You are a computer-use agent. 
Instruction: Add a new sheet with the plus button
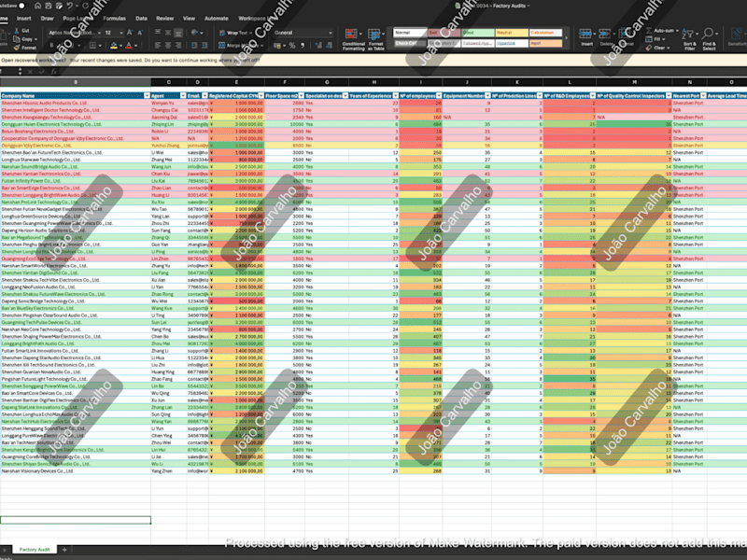pyautogui.click(x=64, y=550)
